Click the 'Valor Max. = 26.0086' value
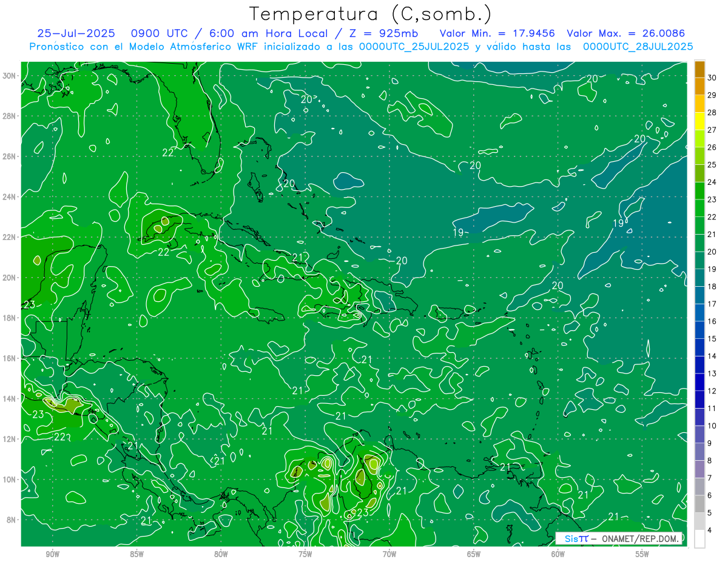This screenshot has width=728, height=562. [x=625, y=33]
